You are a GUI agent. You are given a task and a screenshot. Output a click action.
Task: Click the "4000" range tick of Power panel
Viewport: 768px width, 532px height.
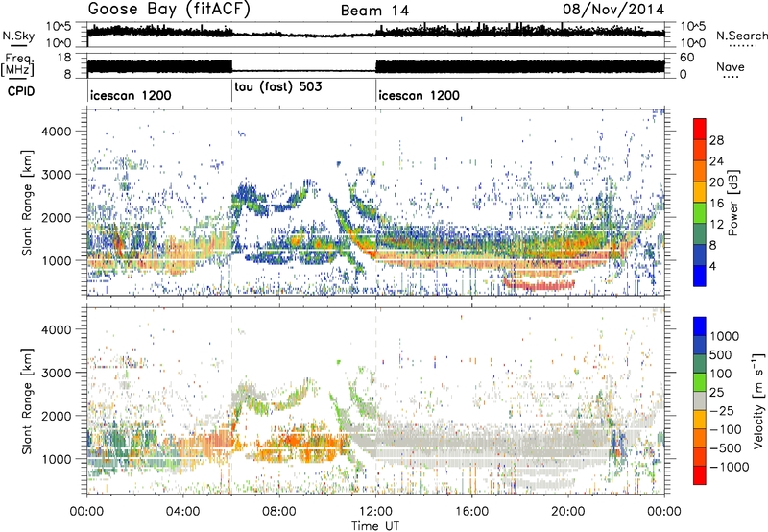click(56, 132)
